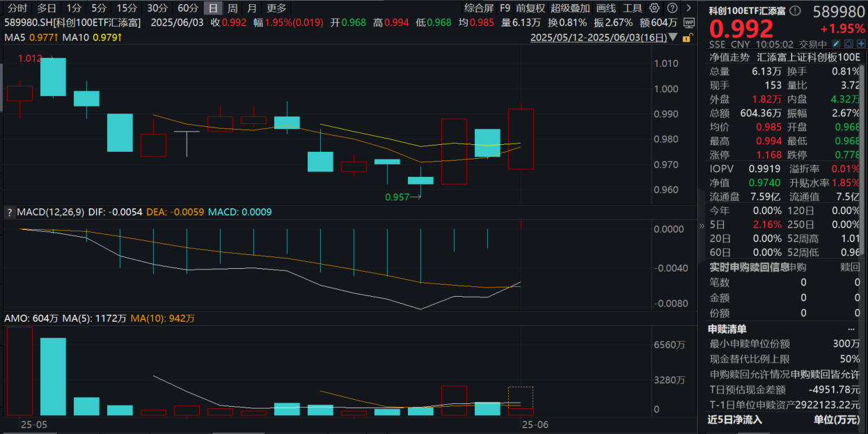Add to watchlist with the plus icon
Image resolution: width=868 pixels, height=434 pixels.
click(861, 44)
